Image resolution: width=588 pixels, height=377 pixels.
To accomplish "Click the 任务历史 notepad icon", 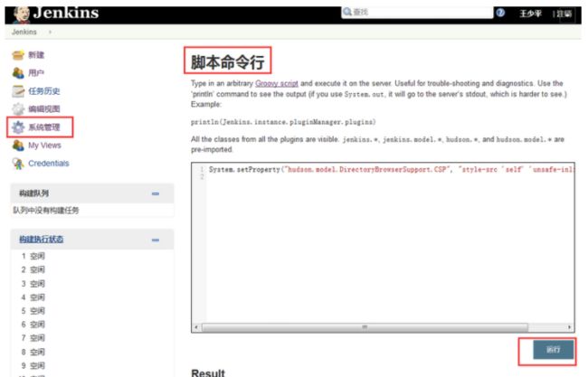I will 18,91.
